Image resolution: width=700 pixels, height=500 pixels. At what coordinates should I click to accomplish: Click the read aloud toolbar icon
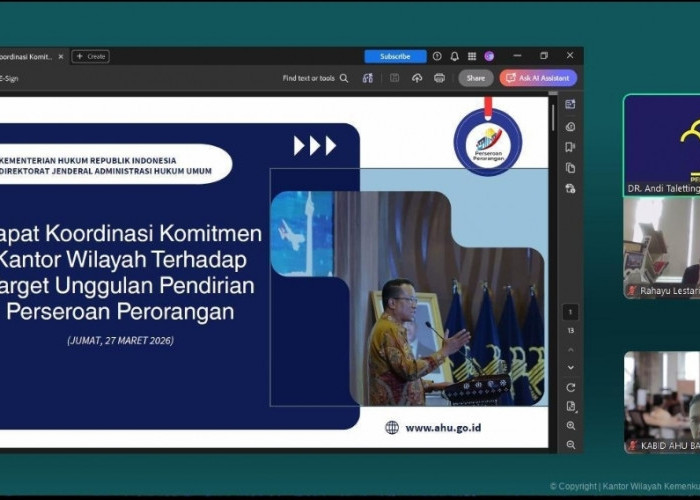(367, 78)
